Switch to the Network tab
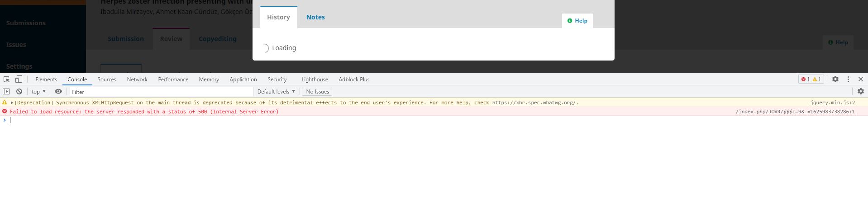The width and height of the screenshot is (868, 215). click(x=137, y=79)
